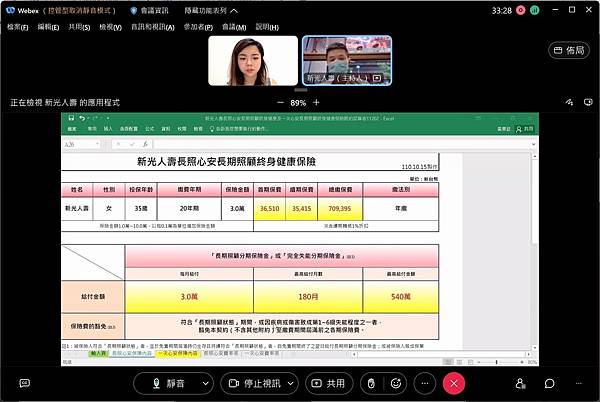Viewport: 600px width, 402px height.
Task: Click the 年繳 payment method cell
Action: (x=401, y=209)
